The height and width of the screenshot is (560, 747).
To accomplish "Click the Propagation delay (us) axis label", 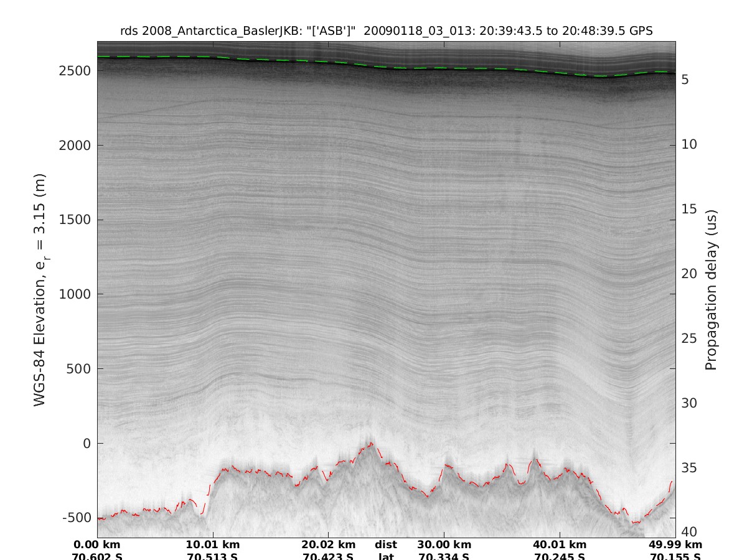I will click(712, 289).
